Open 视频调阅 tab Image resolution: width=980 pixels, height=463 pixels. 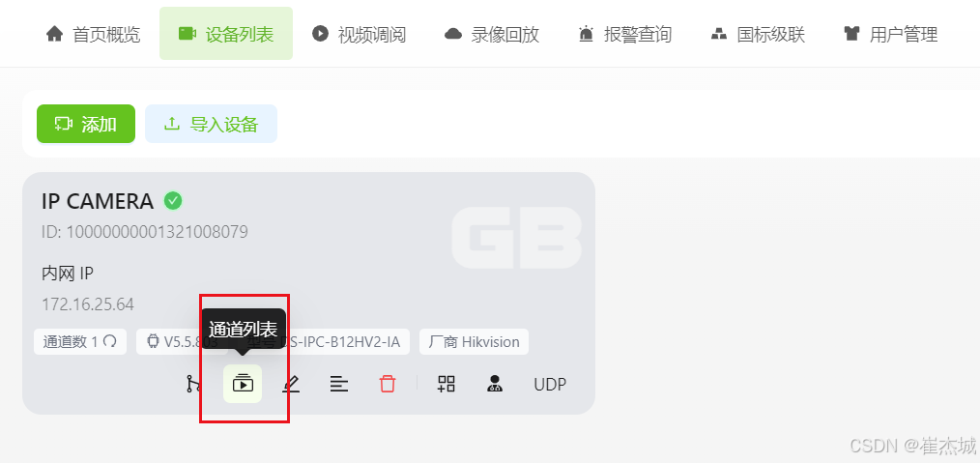coord(360,34)
